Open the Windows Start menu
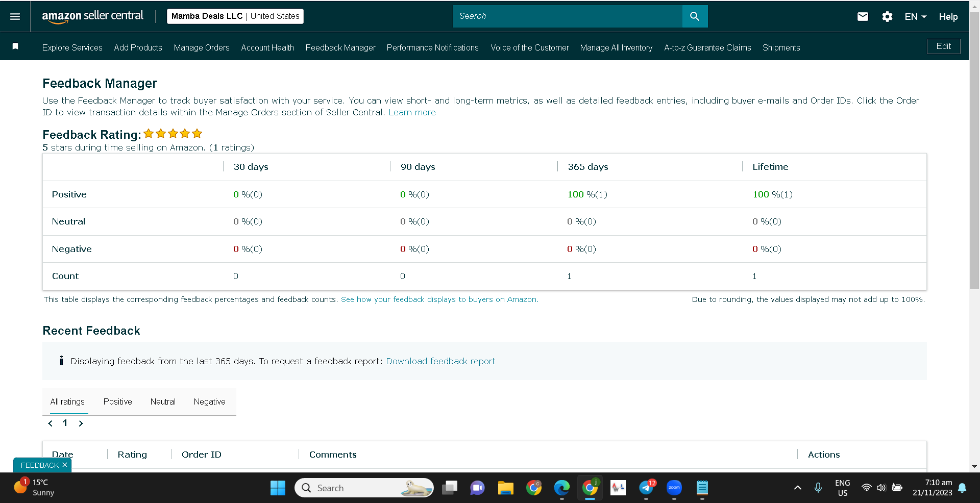Viewport: 980px width, 503px height. [278, 488]
